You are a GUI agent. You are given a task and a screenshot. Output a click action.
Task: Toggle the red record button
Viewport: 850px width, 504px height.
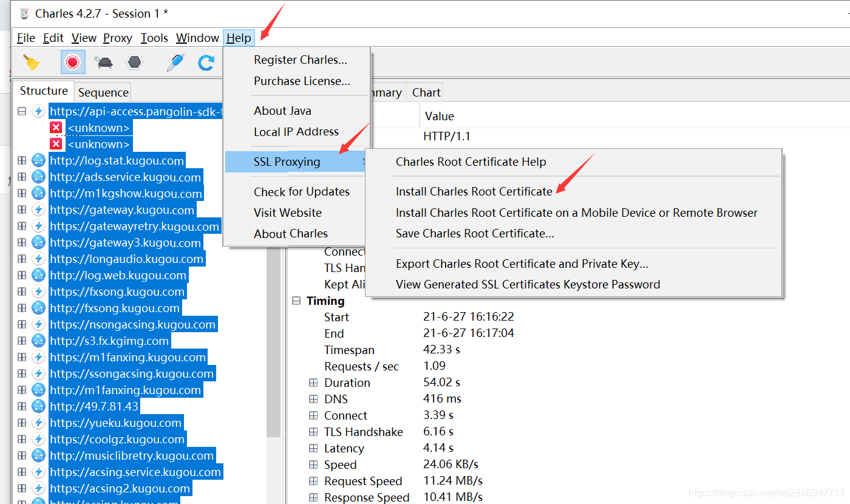(x=73, y=62)
